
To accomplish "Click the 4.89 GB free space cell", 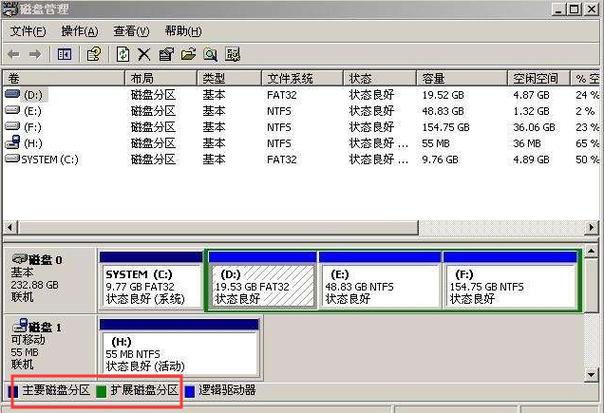I will click(531, 159).
